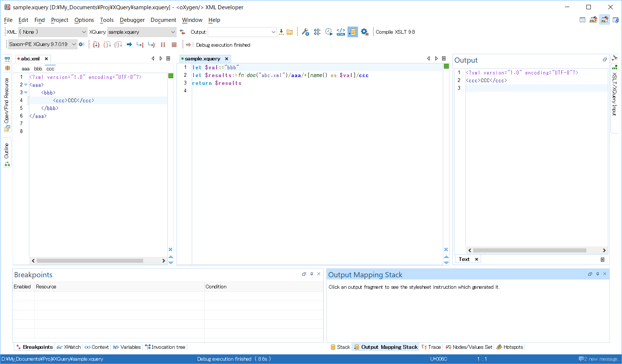Go to previous tab in XML editor
This screenshot has width=622, height=364.
[153, 59]
